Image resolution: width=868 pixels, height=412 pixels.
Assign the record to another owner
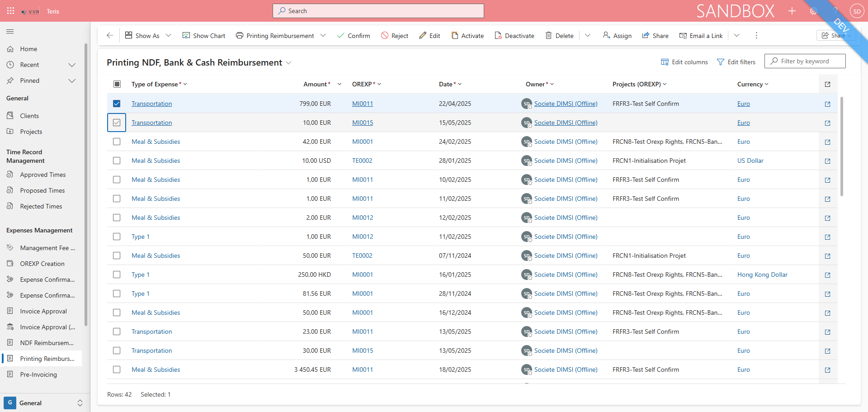click(x=617, y=35)
